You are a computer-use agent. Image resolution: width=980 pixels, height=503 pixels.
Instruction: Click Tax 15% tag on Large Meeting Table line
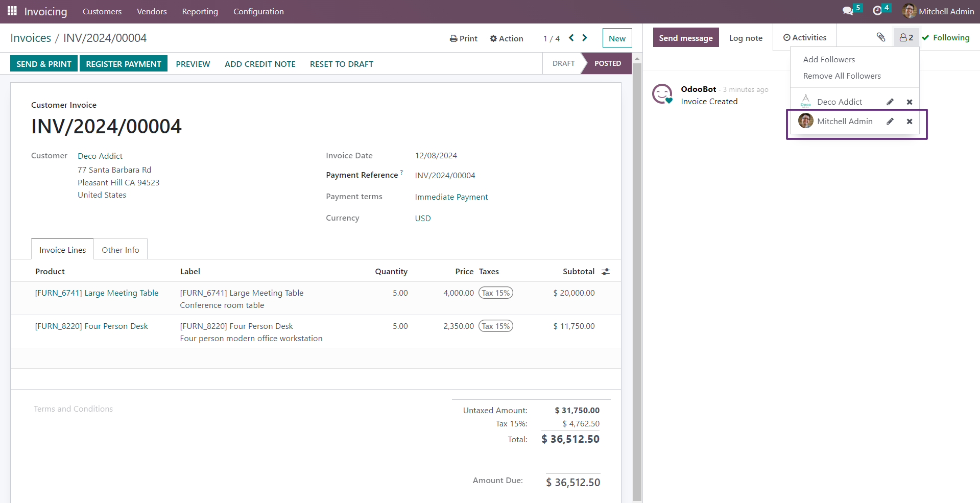(x=496, y=293)
